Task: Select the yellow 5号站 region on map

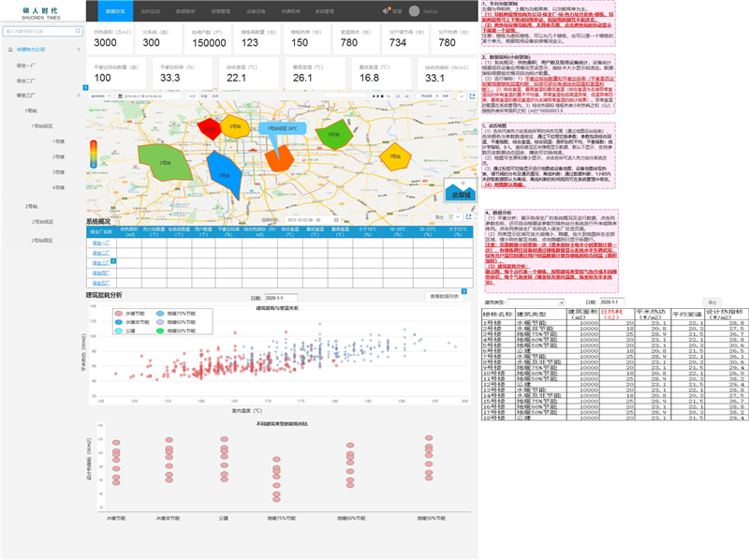Action: pyautogui.click(x=235, y=126)
